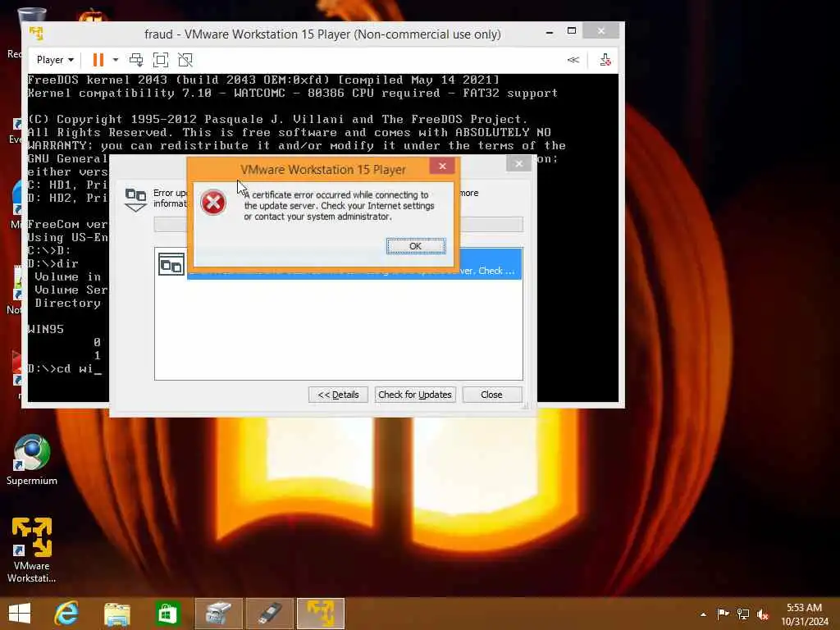Image resolution: width=840 pixels, height=630 pixels.
Task: Close the software update dialog window
Action: point(518,163)
